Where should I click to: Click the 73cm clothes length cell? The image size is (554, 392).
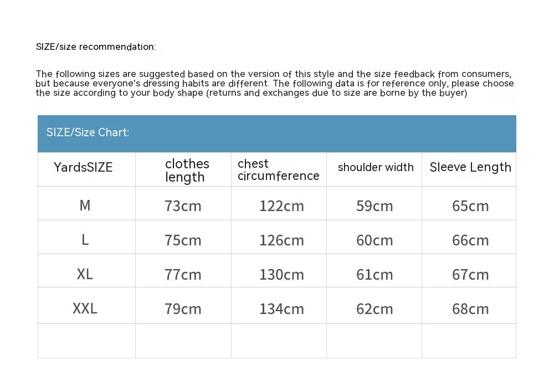click(x=183, y=206)
